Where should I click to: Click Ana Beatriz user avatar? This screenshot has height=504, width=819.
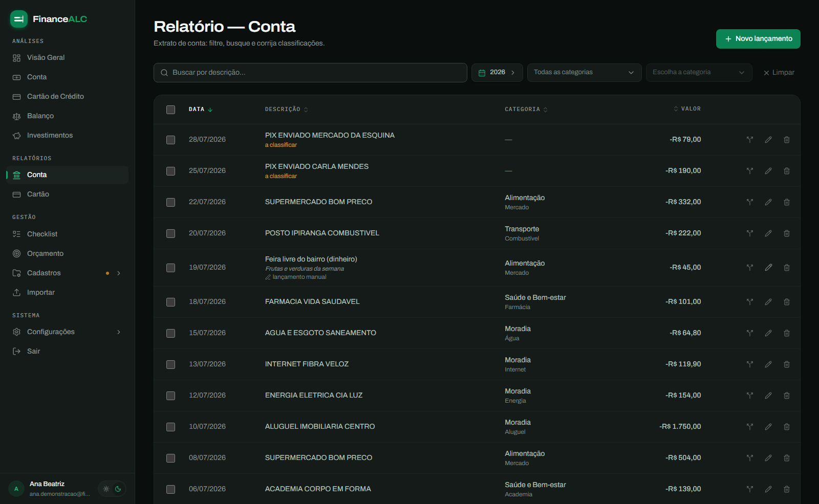pos(16,489)
